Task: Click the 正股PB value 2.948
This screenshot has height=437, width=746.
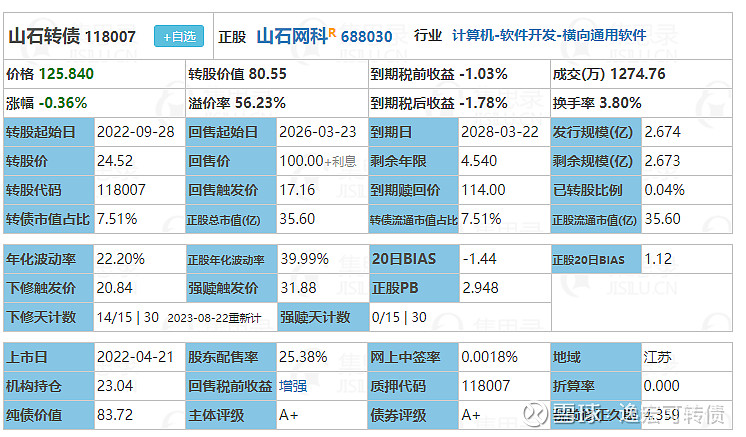Action: coord(481,288)
